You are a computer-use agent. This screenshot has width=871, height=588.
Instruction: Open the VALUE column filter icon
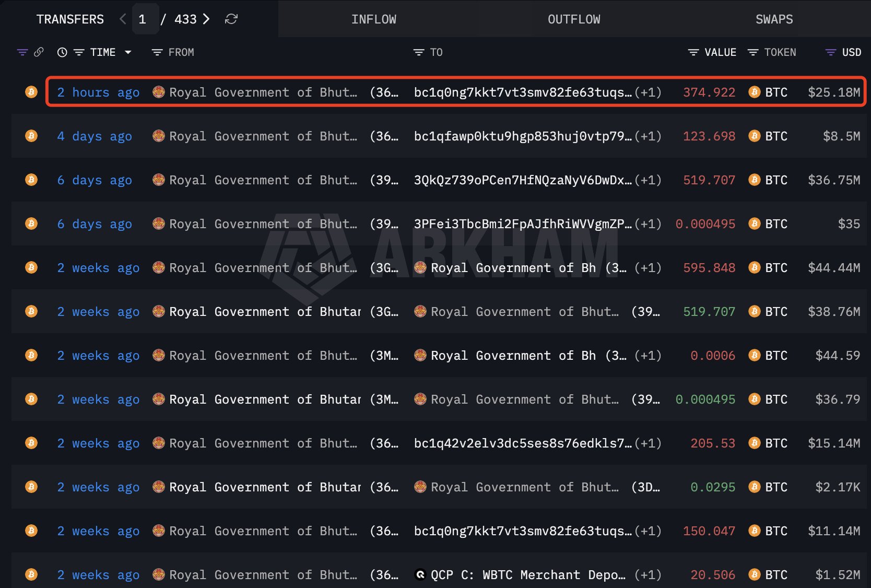pyautogui.click(x=693, y=52)
